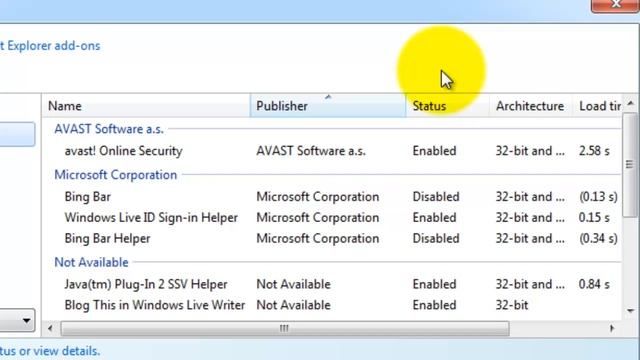
Task: Close the Manage Add-ons window
Action: coord(615,6)
